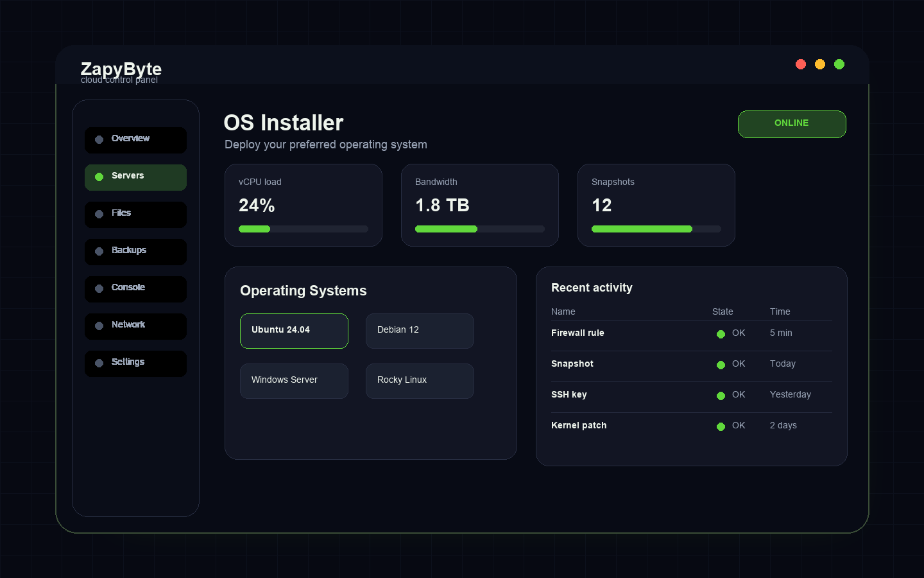Click the SSH key activity name

pyautogui.click(x=569, y=394)
